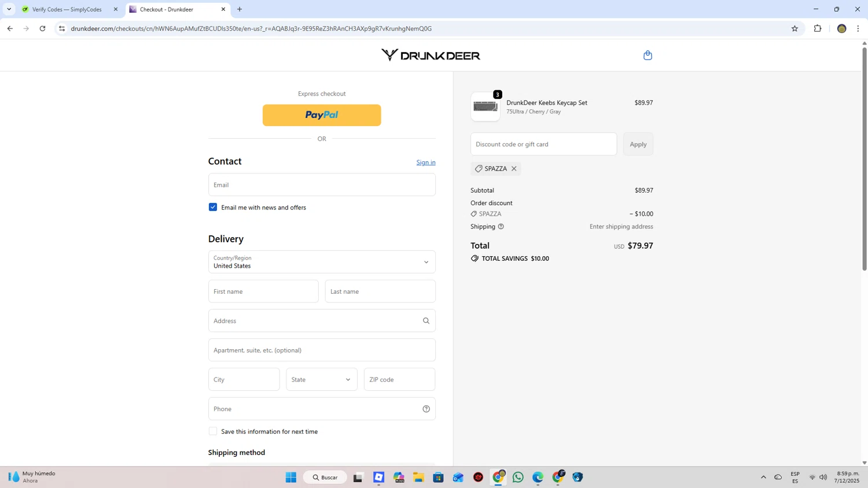The width and height of the screenshot is (868, 488).
Task: Pay with the PayPal express button
Action: (x=322, y=115)
